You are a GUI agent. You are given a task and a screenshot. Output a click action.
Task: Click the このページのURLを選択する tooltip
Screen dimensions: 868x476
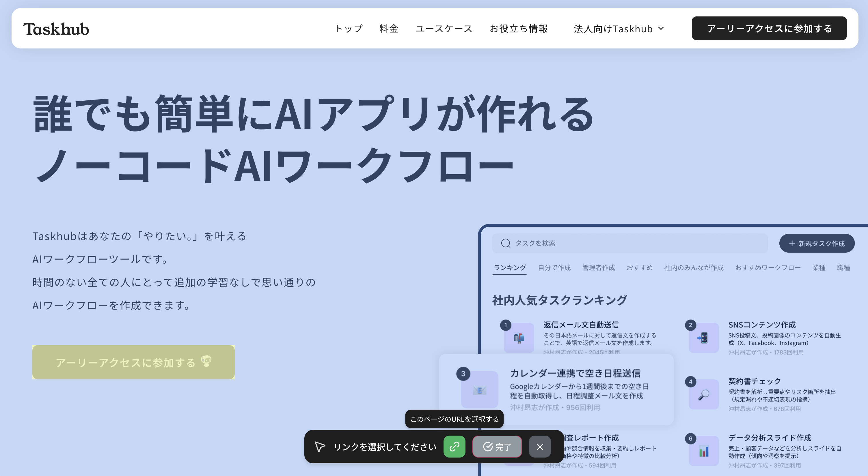(454, 419)
